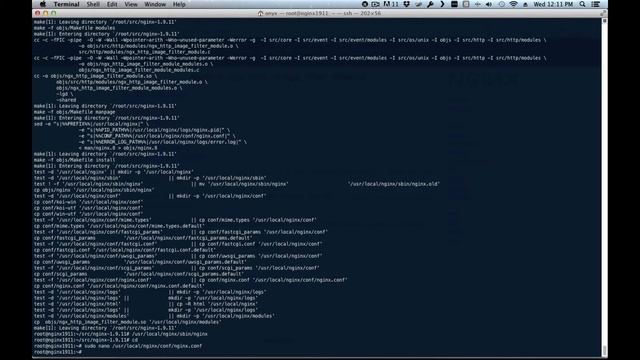Click the mail counter icon showing 11
Screen dimensions: 640x360
391,4
